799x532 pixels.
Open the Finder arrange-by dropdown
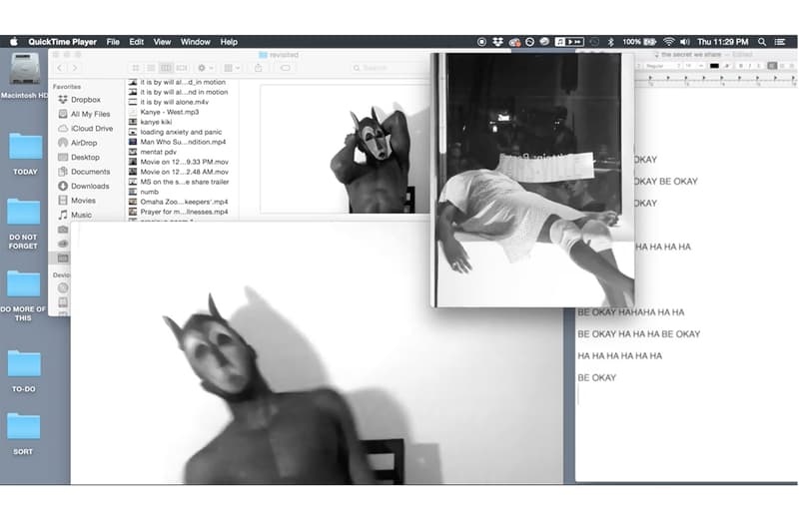(230, 68)
